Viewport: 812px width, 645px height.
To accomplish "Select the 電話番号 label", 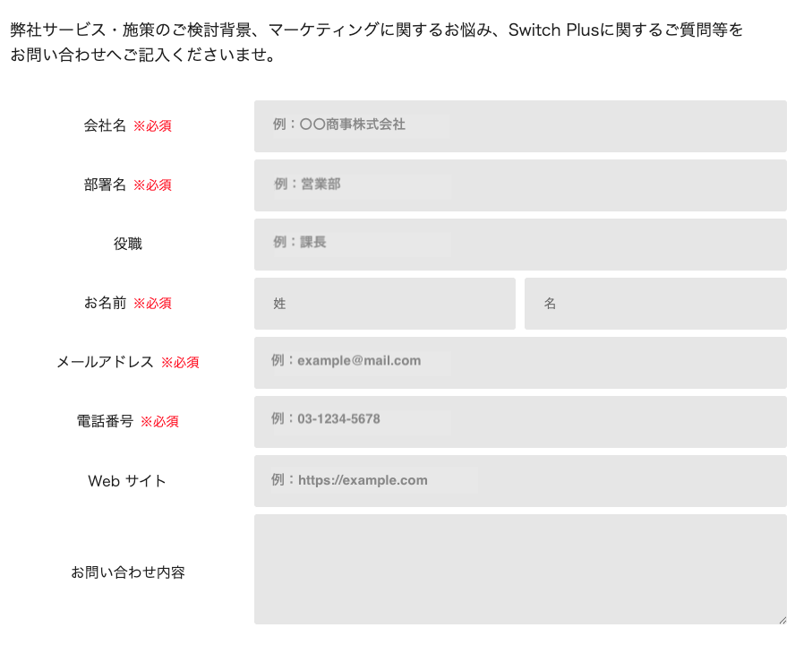I will 105,421.
